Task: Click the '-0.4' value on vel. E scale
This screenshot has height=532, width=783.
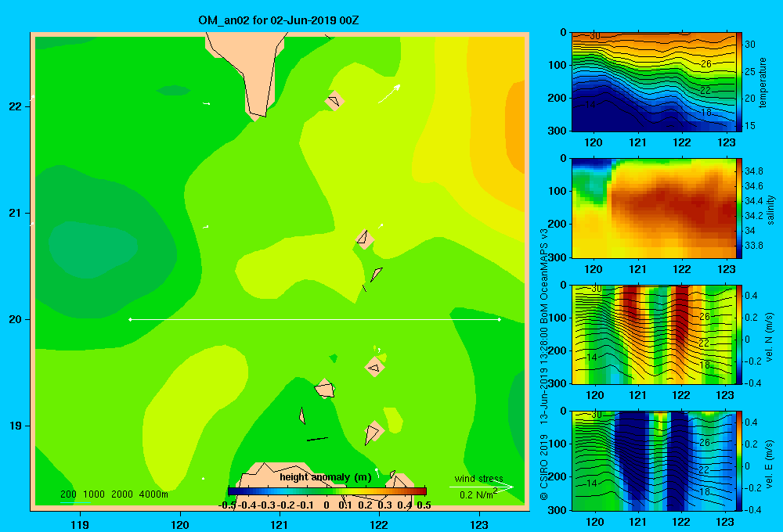Action: [752, 509]
